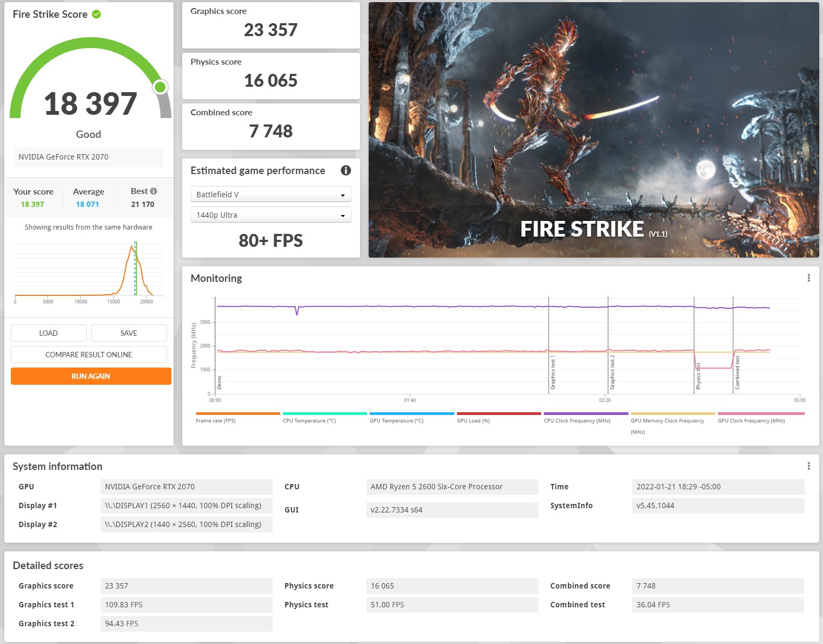823x644 pixels.
Task: Click the 18 397 overall score number
Action: pyautogui.click(x=91, y=103)
